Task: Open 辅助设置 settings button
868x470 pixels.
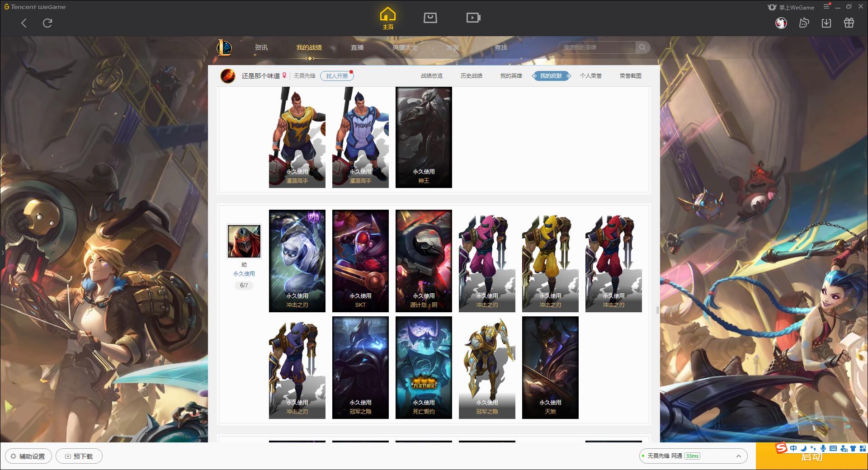Action: coord(28,456)
